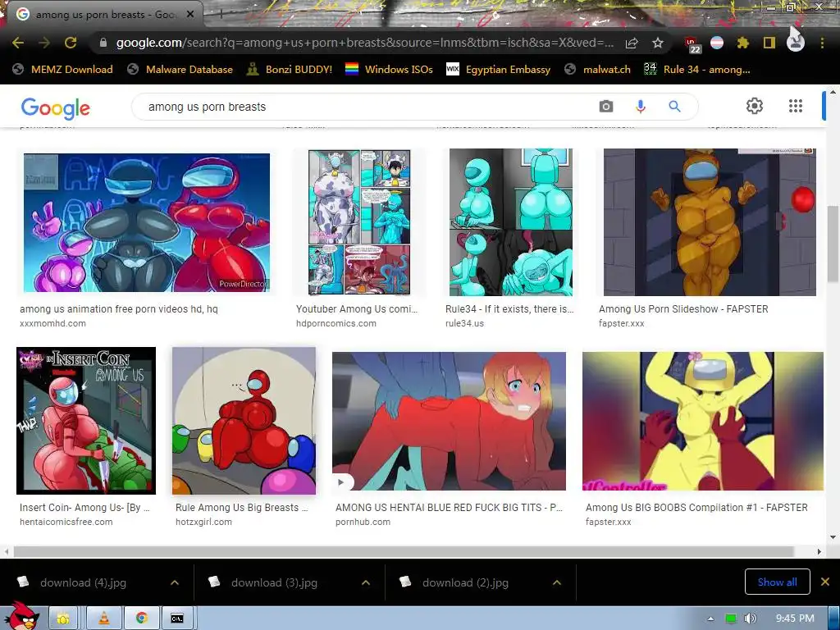
Task: Click the horizontal scrollbar left arrow
Action: (x=7, y=551)
